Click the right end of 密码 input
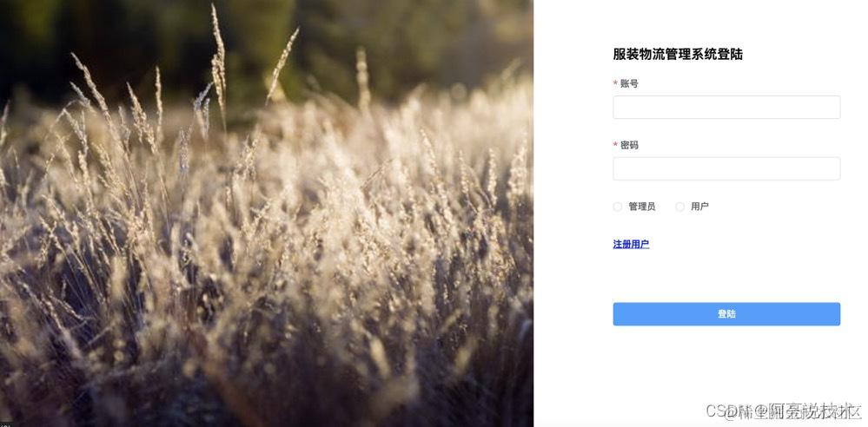Viewport: 868px width, 427px height. pos(831,168)
